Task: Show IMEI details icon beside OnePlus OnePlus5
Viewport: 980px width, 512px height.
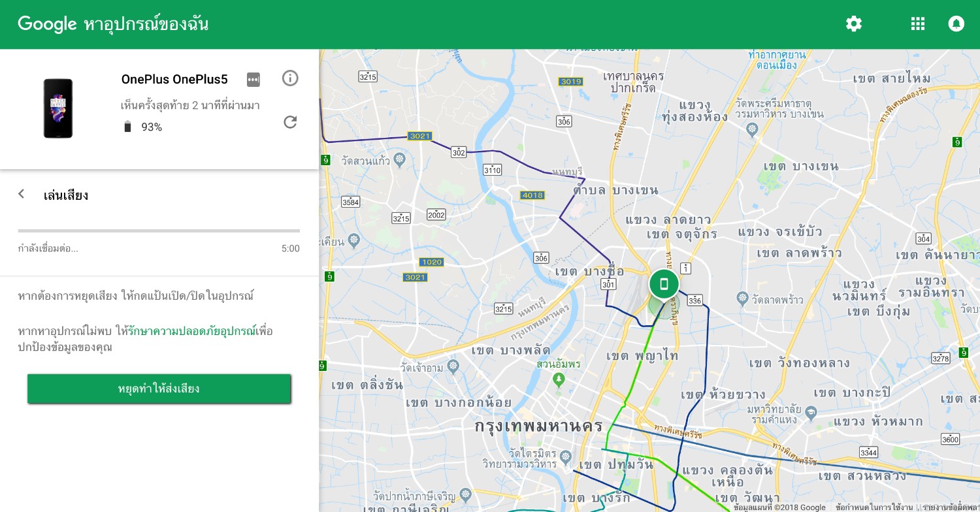Action: [253, 80]
